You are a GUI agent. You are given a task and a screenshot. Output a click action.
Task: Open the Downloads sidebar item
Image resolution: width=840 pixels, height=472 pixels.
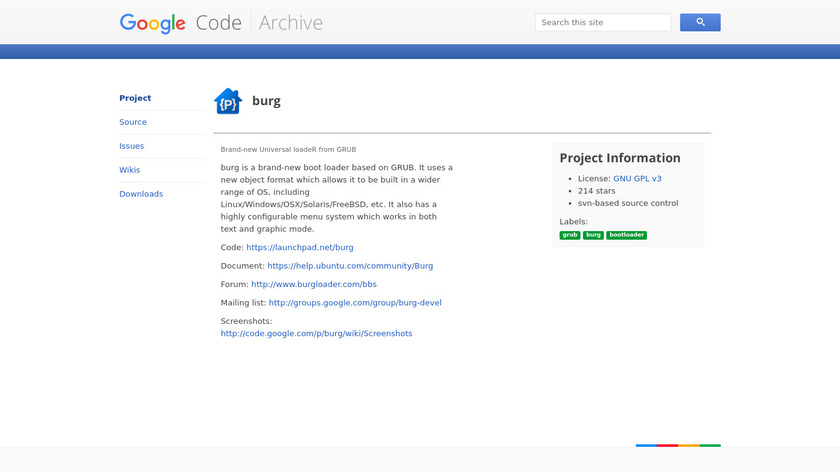[x=141, y=194]
